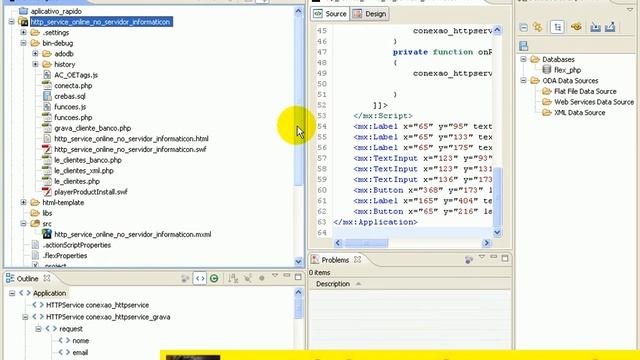
Task: Expand the adodb folder
Action: (x=35, y=53)
